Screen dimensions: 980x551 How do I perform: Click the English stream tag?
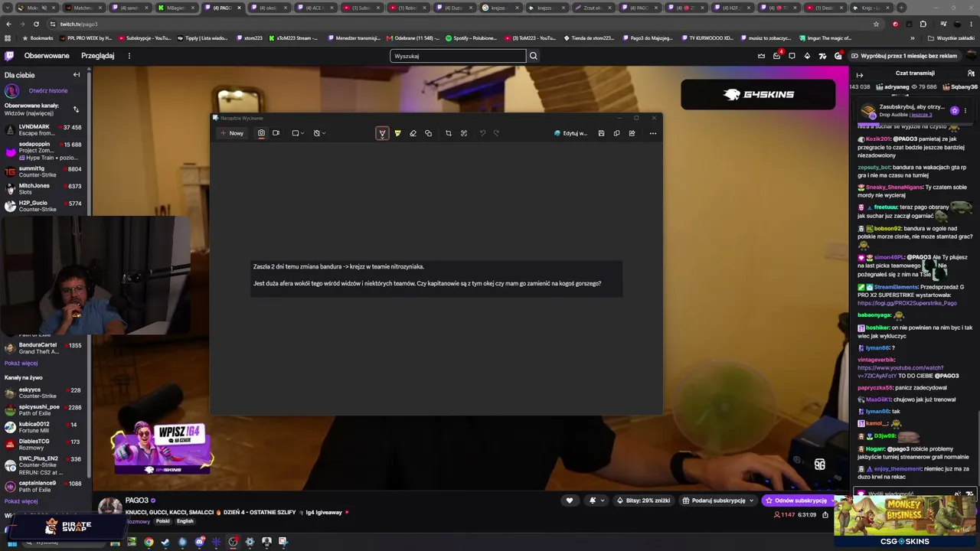[185, 521]
